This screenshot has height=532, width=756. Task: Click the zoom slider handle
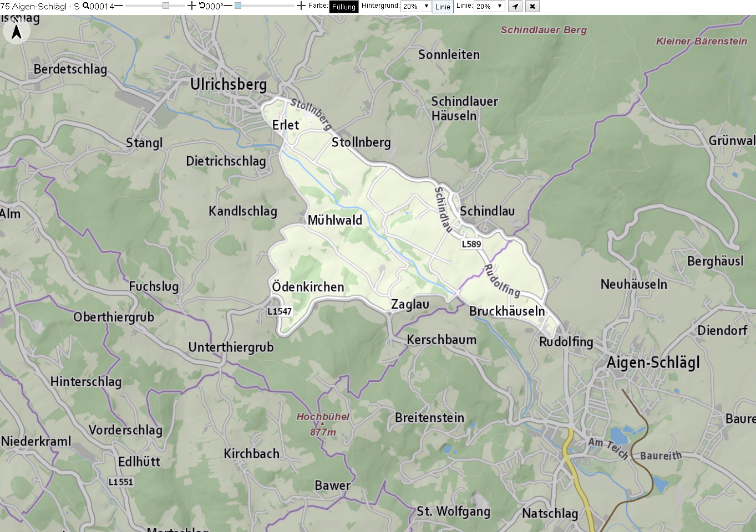[x=166, y=6]
